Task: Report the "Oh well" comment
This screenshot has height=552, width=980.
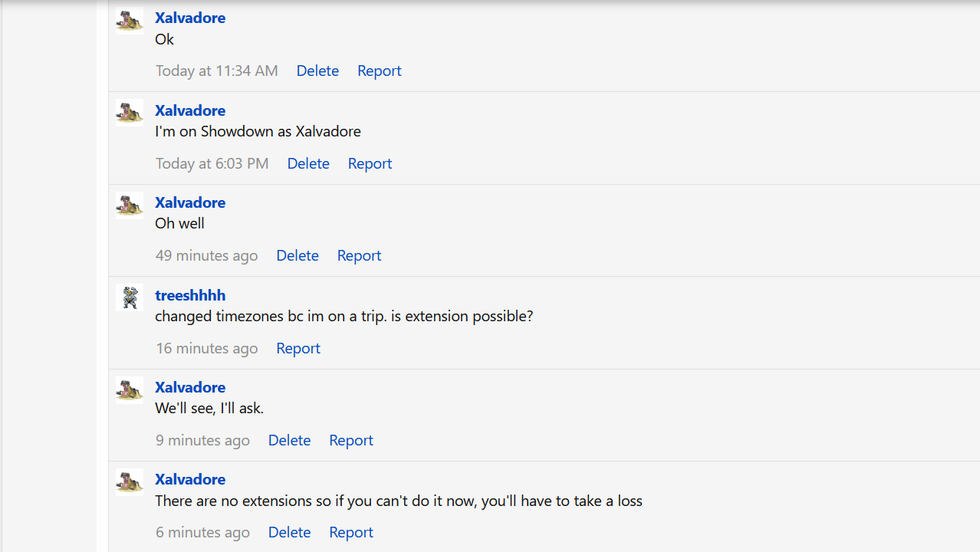Action: point(359,255)
